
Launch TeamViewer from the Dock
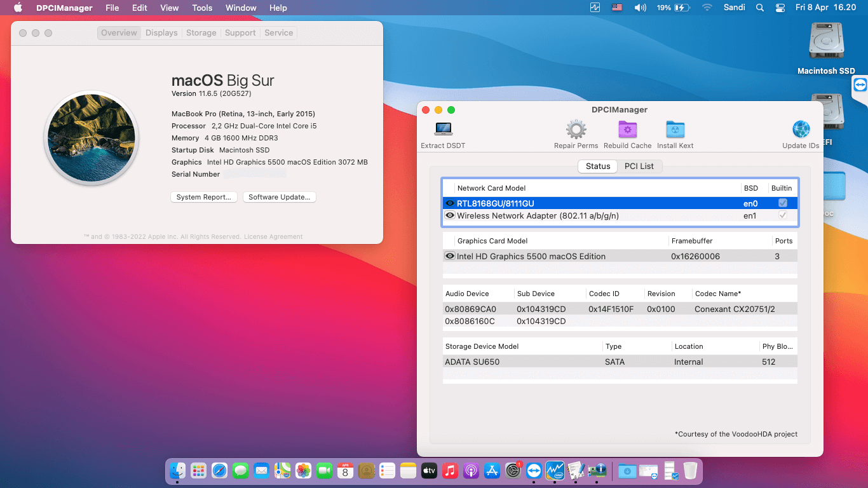click(x=534, y=471)
